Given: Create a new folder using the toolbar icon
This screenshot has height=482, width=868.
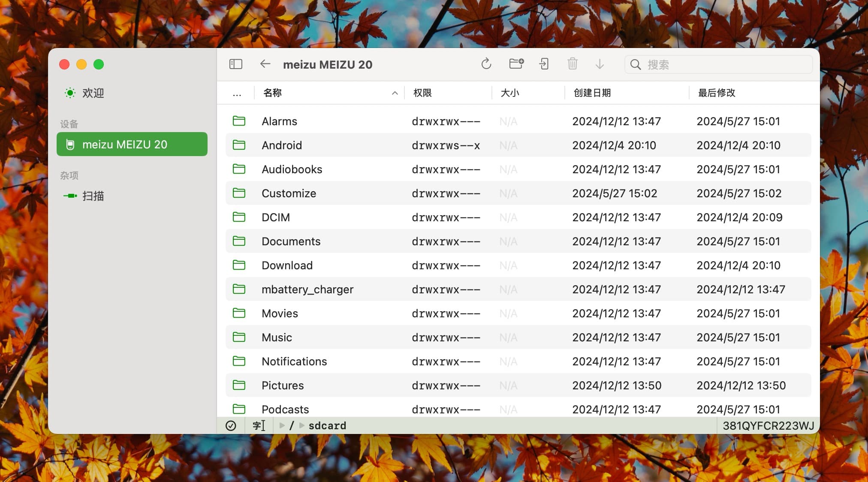Looking at the screenshot, I should pos(516,63).
